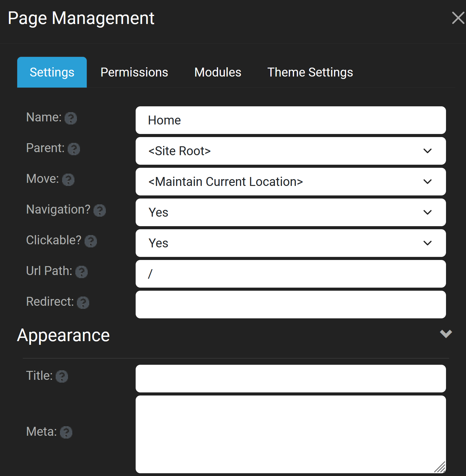Close the Page Management dialog

[x=458, y=18]
